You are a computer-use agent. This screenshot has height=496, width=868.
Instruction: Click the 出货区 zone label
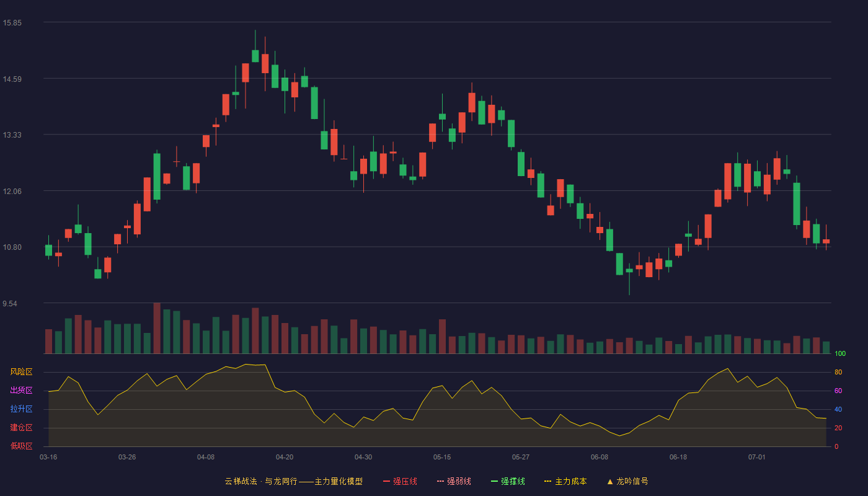(x=21, y=391)
